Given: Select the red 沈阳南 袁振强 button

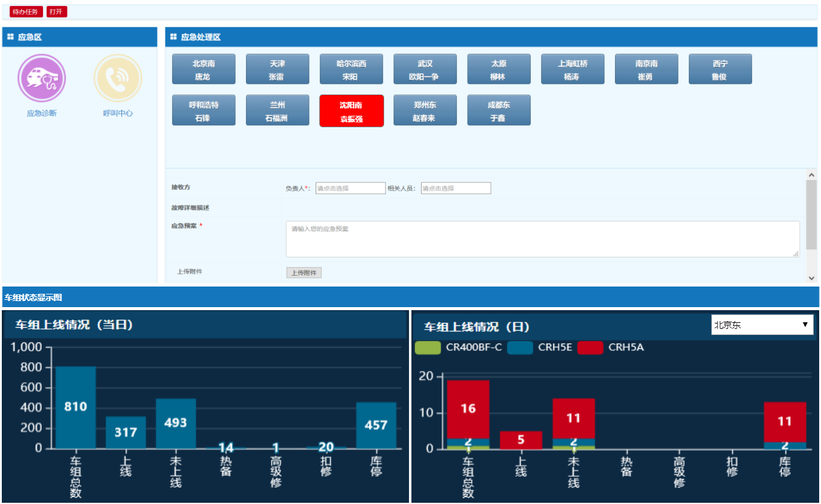Looking at the screenshot, I should click(351, 111).
